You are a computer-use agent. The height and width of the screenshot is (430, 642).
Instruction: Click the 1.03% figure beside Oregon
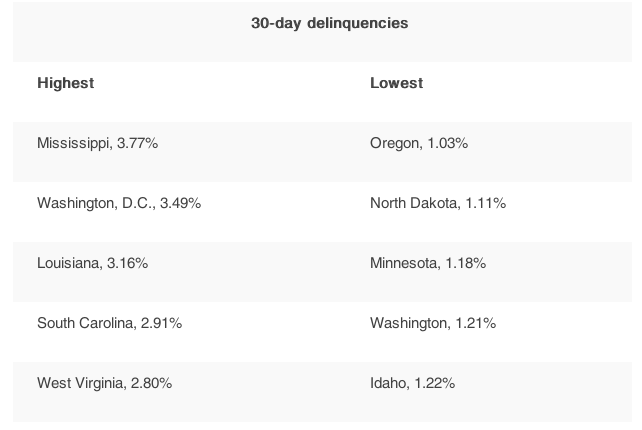pyautogui.click(x=448, y=143)
